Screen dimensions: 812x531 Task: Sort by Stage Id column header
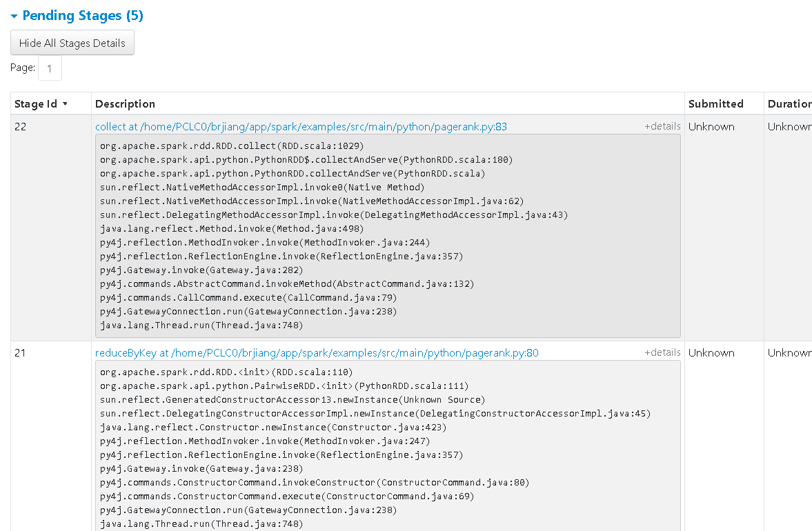(x=41, y=104)
